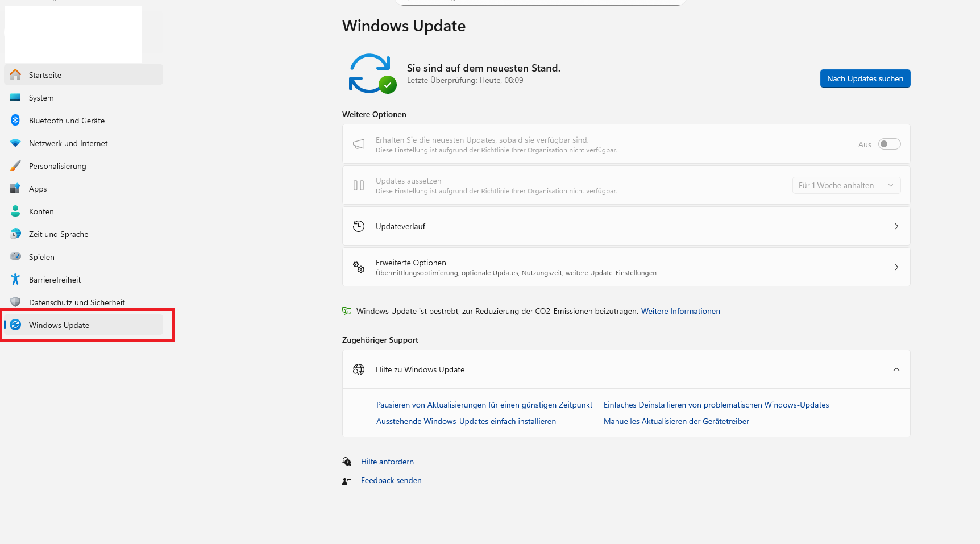
Task: Collapse the Hilfe zu Windows Update section
Action: 896,369
